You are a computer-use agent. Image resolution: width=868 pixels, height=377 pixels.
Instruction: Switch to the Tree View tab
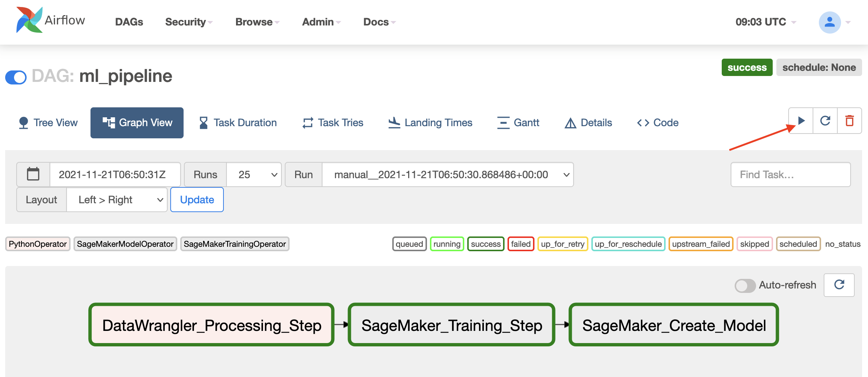(48, 122)
